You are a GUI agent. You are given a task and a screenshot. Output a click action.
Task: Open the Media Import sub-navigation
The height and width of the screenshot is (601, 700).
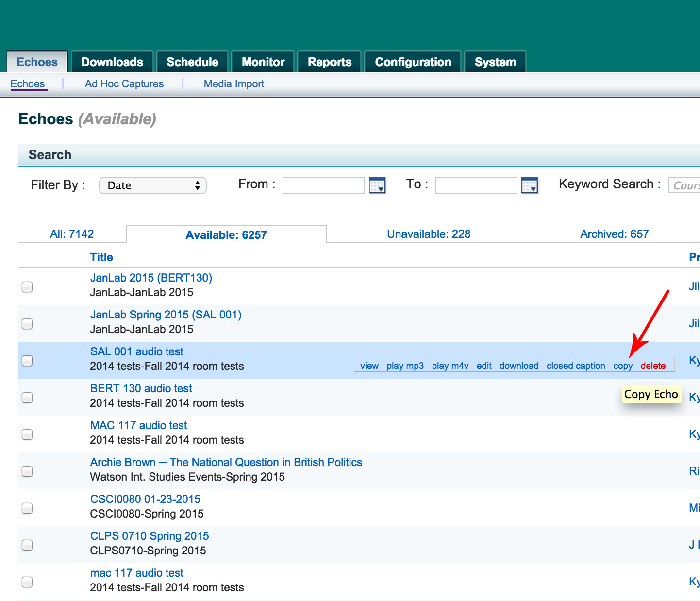(234, 84)
